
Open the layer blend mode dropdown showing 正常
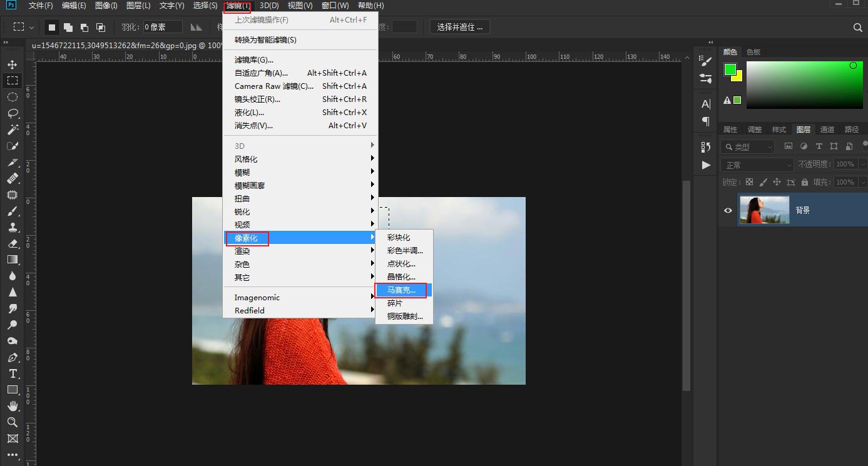(757, 163)
